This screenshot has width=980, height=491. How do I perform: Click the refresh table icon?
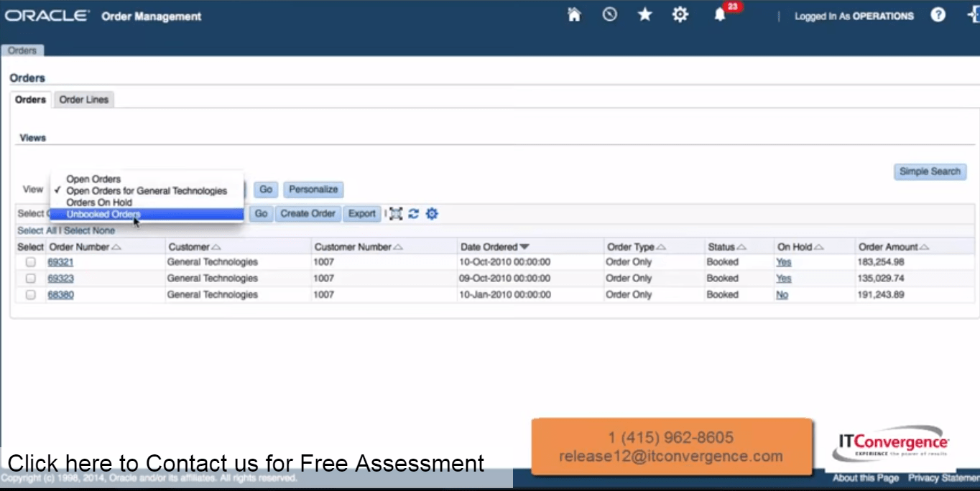pyautogui.click(x=413, y=214)
